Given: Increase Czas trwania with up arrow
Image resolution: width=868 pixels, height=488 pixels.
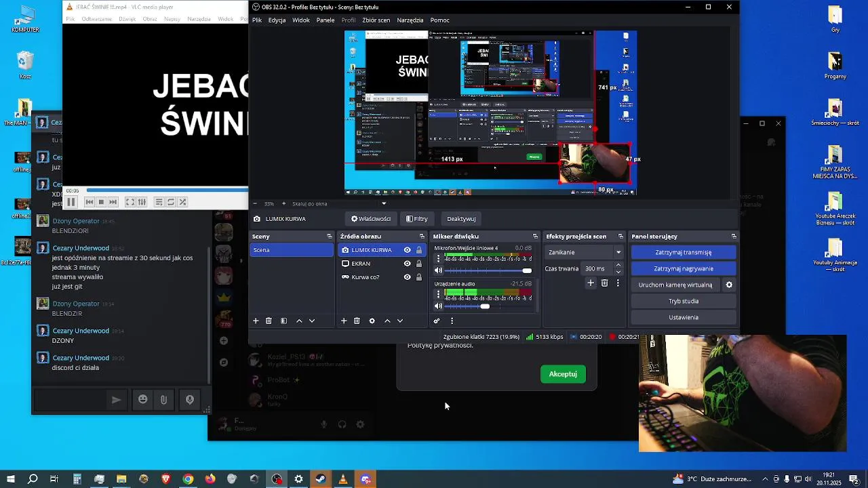Looking at the screenshot, I should pyautogui.click(x=618, y=265).
